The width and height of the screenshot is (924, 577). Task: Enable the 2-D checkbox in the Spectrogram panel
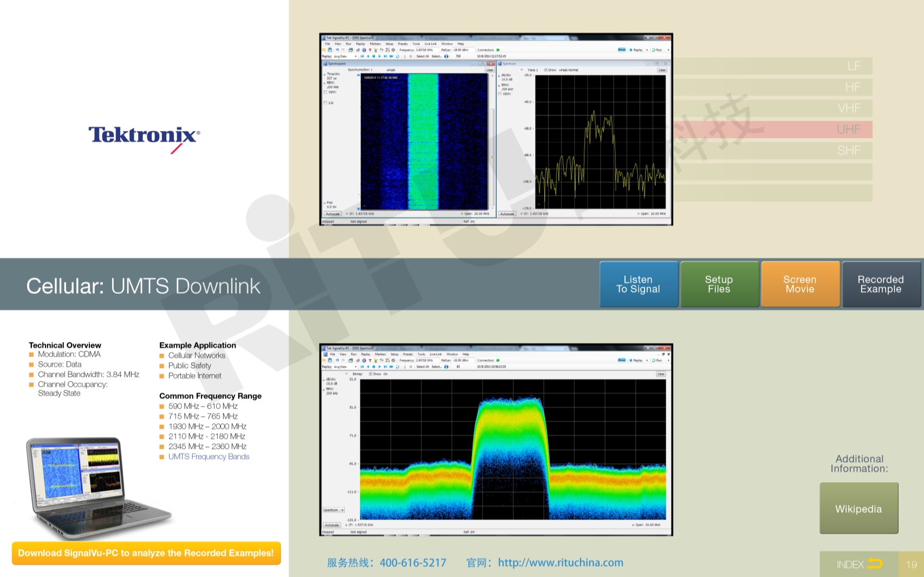(326, 103)
